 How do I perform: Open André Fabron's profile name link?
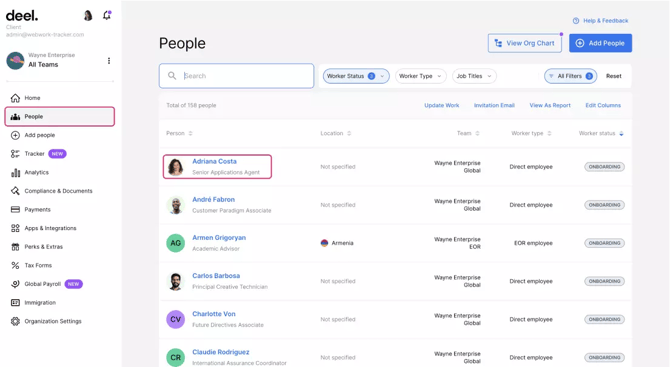tap(213, 199)
